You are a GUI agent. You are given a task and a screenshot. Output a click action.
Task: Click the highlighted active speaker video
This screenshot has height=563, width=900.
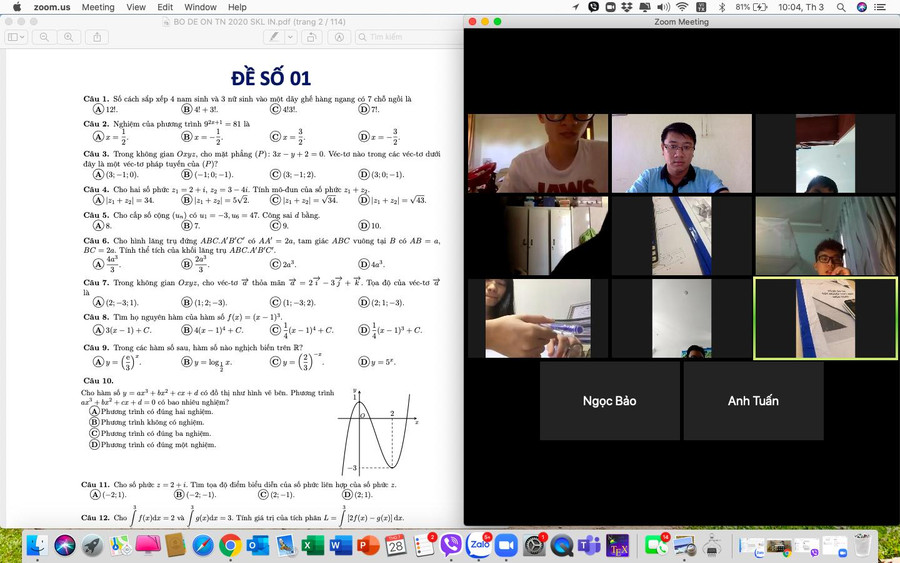tap(825, 318)
